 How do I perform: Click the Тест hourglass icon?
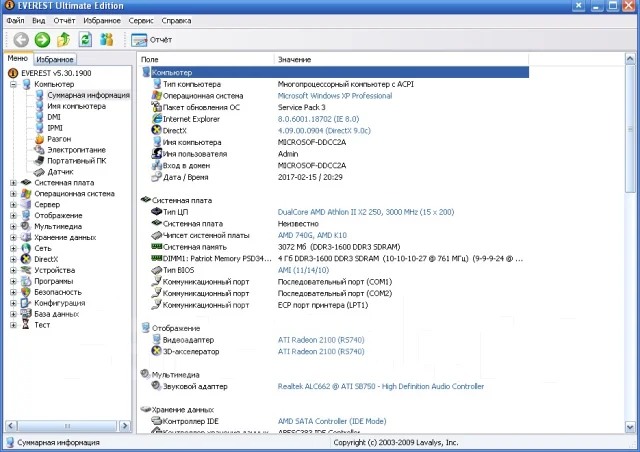pos(26,325)
